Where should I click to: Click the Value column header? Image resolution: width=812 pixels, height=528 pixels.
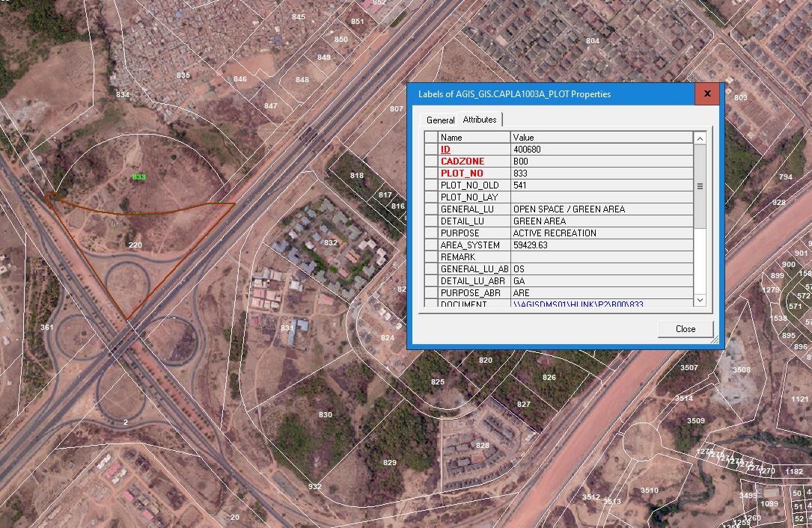click(x=602, y=138)
